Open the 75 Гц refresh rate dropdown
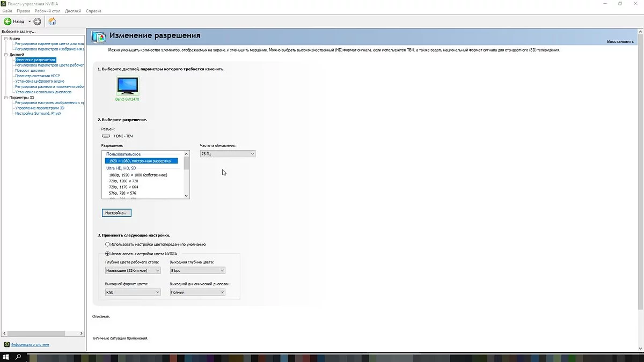The height and width of the screenshot is (362, 644). point(228,154)
